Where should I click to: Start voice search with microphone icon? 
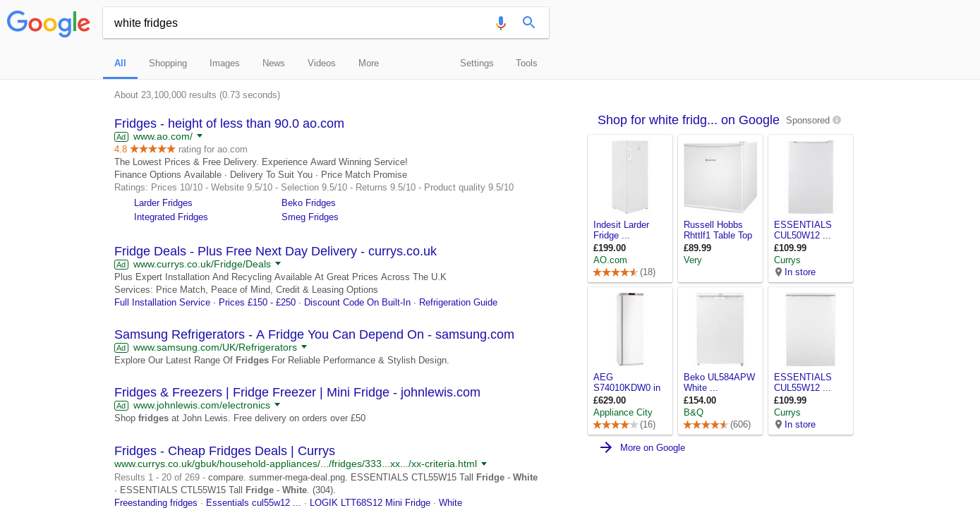pyautogui.click(x=501, y=23)
